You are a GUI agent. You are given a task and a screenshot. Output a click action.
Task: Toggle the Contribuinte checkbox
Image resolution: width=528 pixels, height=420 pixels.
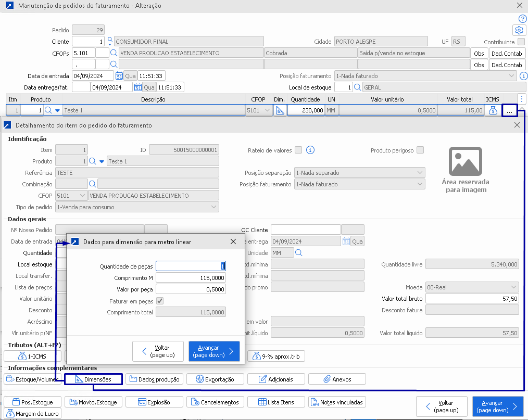(521, 42)
